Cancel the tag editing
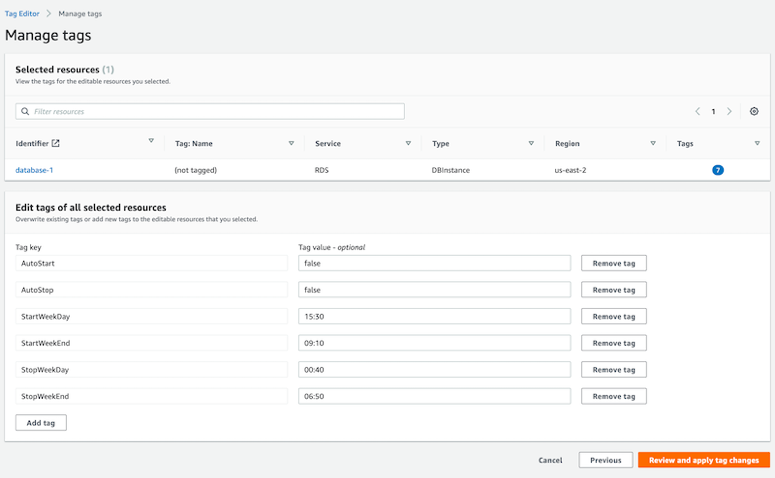775x478 pixels. pyautogui.click(x=550, y=460)
